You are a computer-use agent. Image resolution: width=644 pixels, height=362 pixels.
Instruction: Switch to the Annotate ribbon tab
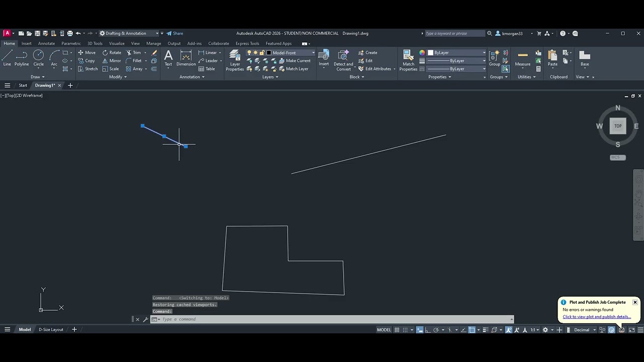point(46,43)
